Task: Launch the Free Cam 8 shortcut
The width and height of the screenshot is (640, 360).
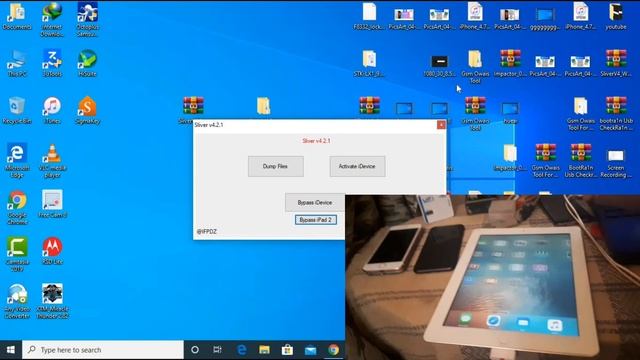Action: point(52,204)
